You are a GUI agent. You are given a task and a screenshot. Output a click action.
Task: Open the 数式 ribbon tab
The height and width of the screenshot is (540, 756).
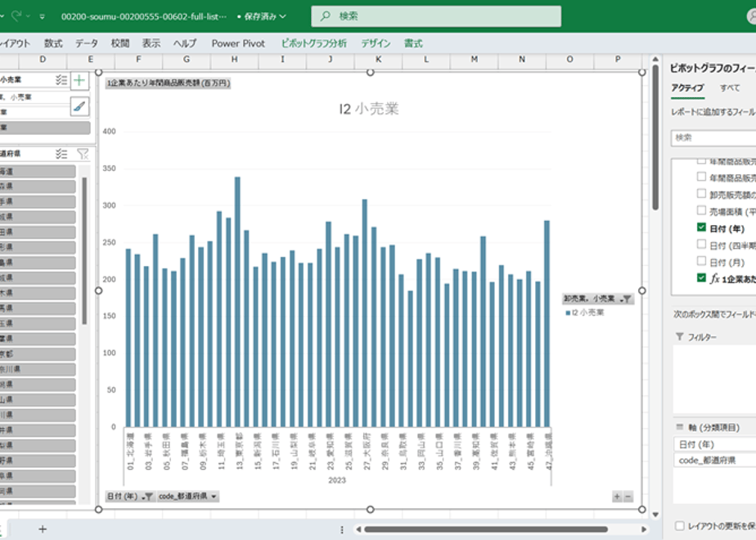click(x=53, y=43)
